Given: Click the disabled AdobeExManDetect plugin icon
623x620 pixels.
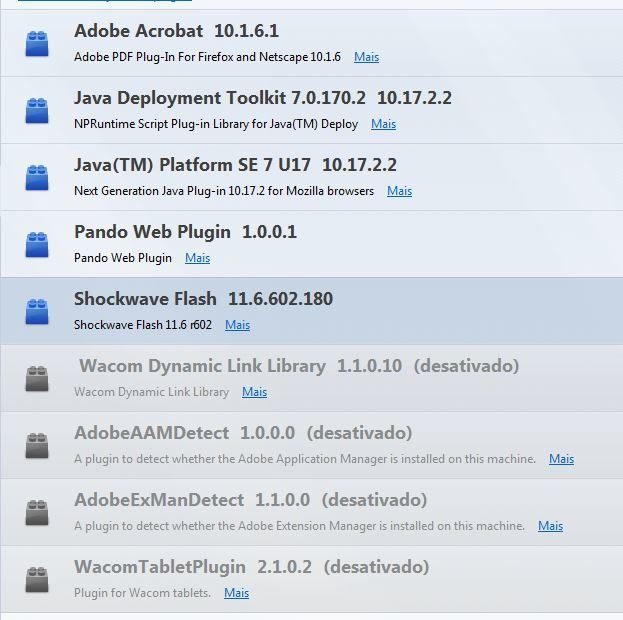Looking at the screenshot, I should pyautogui.click(x=37, y=513).
